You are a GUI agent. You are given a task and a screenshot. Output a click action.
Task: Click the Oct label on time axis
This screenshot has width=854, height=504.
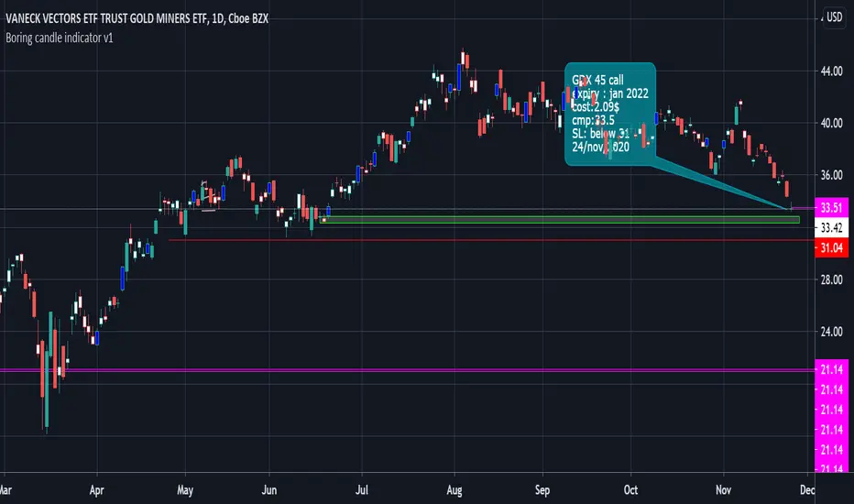[x=630, y=490]
